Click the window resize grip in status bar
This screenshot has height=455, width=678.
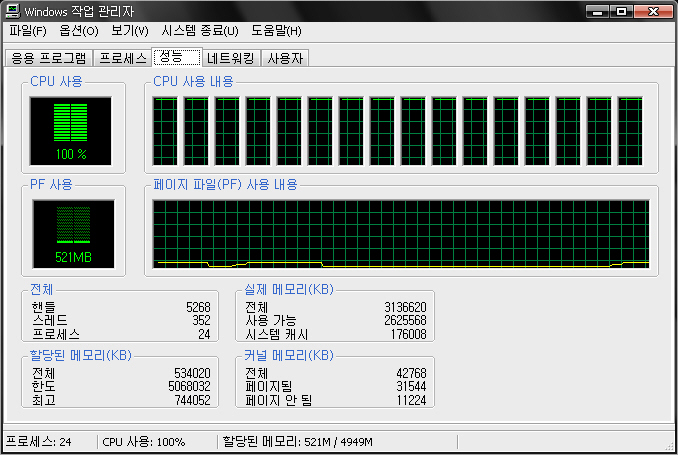coord(670,445)
